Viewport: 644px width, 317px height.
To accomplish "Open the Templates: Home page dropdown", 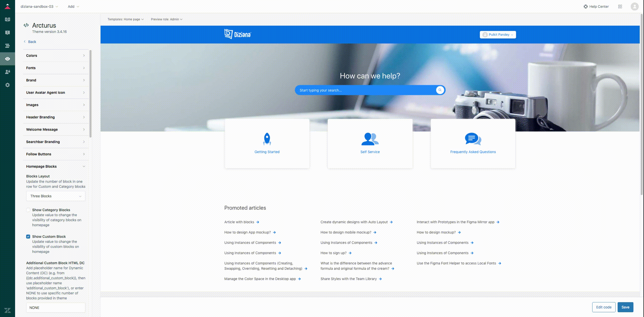I will coord(126,19).
